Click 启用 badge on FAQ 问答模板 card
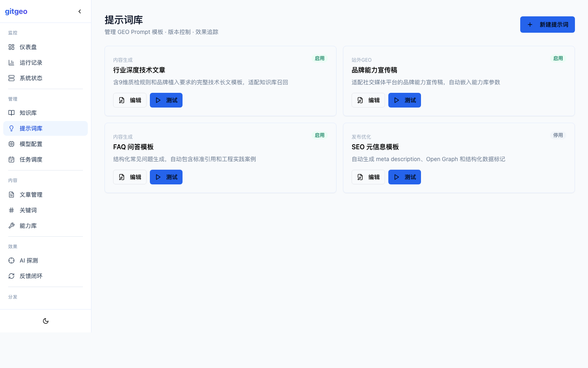 point(320,135)
